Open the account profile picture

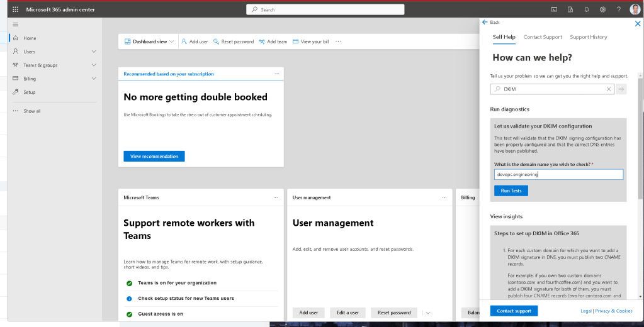pyautogui.click(x=635, y=9)
